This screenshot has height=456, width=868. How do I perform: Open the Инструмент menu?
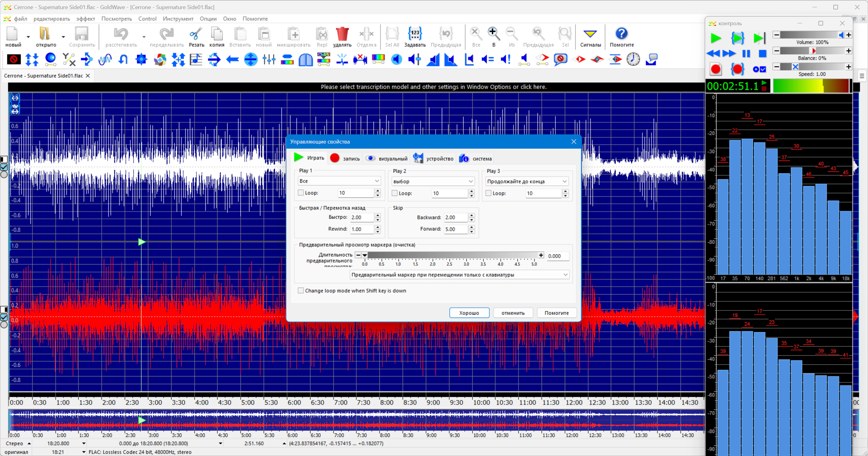(178, 19)
